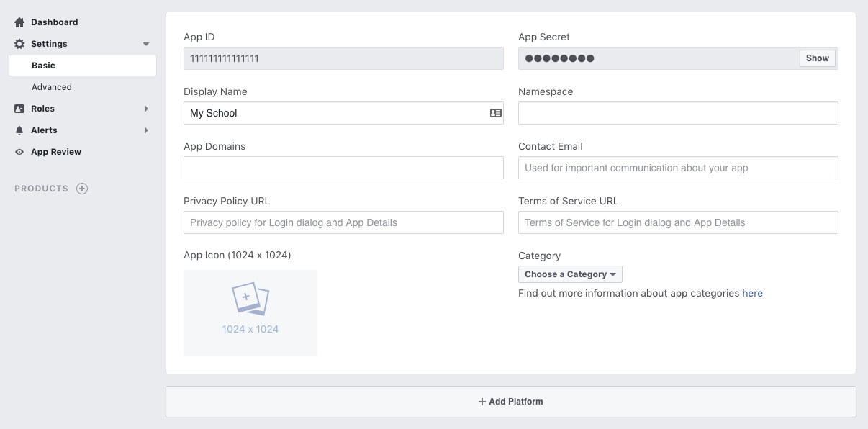Viewport: 868px width, 429px height.
Task: Collapse the Settings menu arrow
Action: [x=146, y=44]
